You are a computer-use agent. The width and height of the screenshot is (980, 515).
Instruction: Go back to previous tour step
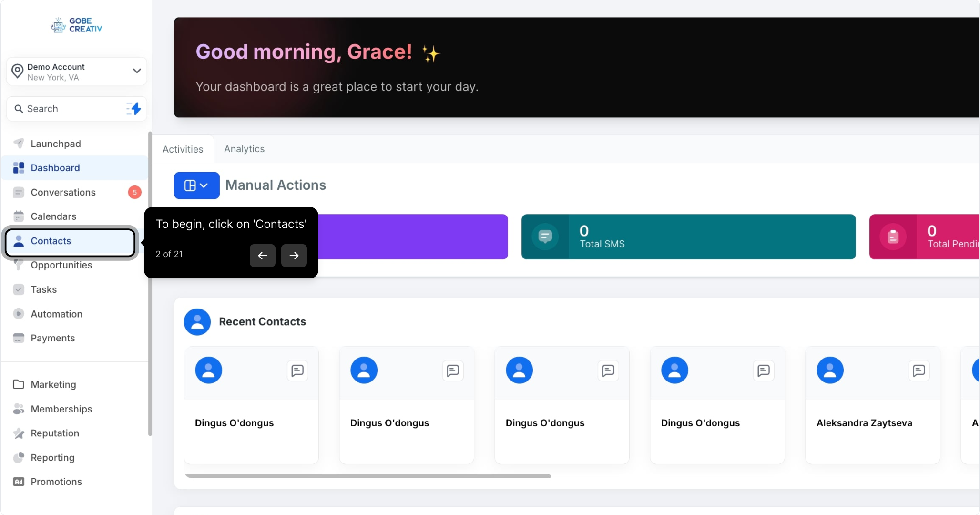pos(262,256)
